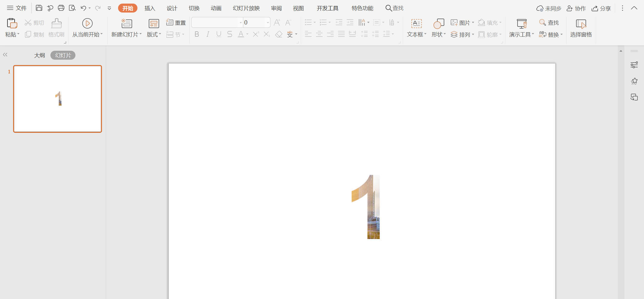Click the paste clipboard icon
The image size is (644, 299).
(x=12, y=23)
